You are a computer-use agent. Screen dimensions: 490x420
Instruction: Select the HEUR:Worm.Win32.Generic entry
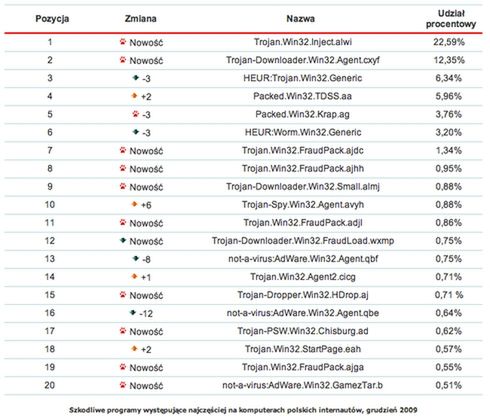(x=303, y=132)
